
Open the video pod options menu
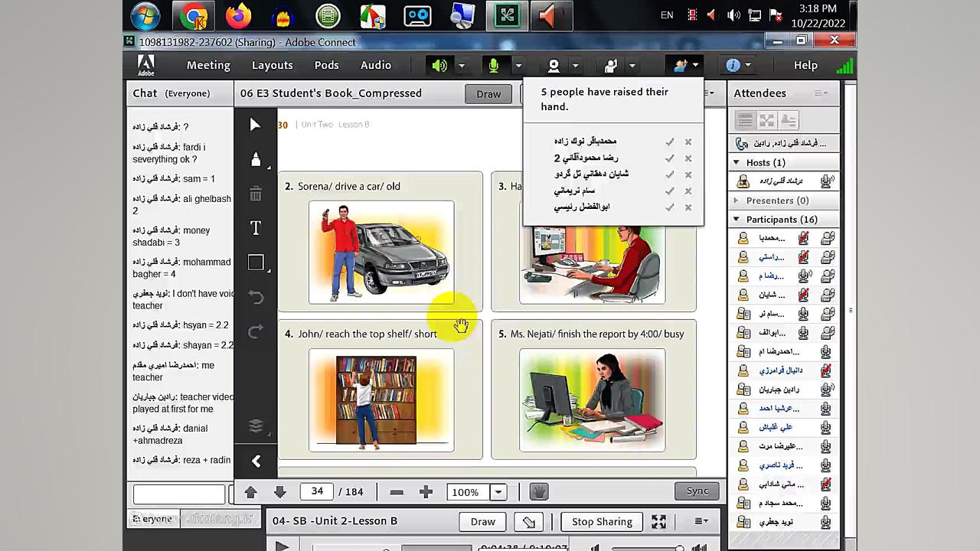[701, 522]
